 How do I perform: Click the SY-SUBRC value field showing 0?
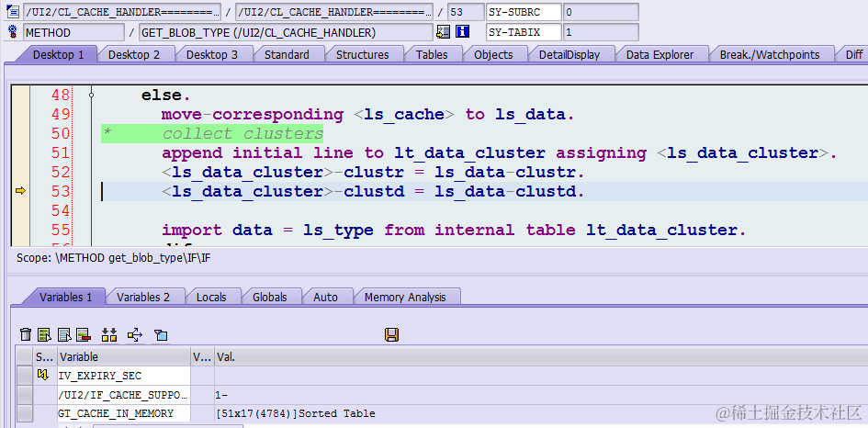[601, 12]
